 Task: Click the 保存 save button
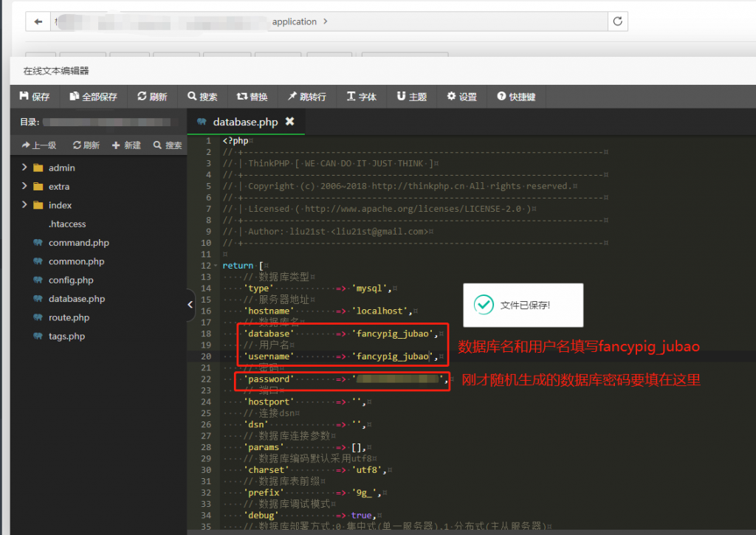point(35,97)
